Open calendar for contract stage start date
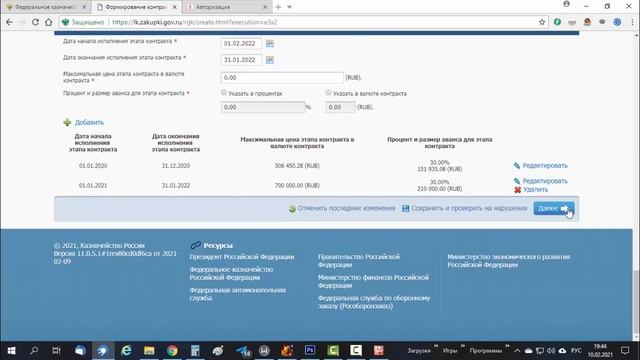 [270, 43]
